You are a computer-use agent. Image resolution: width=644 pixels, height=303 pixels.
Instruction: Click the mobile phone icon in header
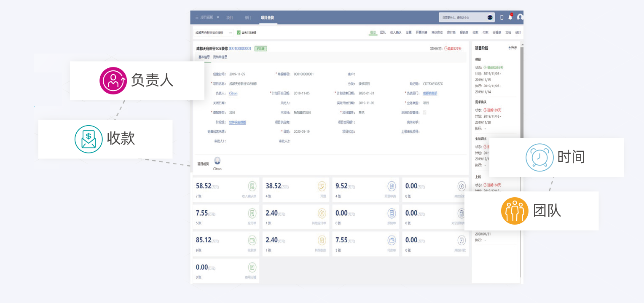pos(502,17)
